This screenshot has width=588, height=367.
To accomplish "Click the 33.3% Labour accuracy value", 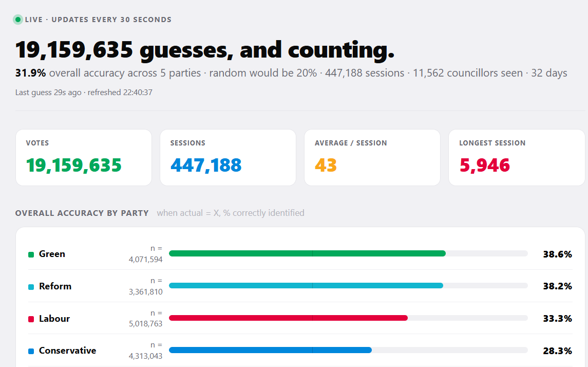I will [x=558, y=319].
